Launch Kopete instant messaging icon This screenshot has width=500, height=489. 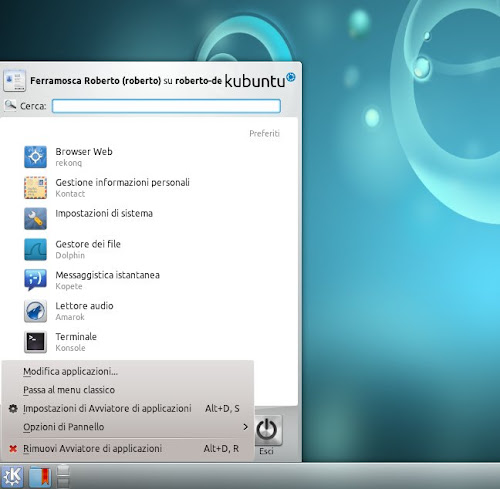tap(35, 280)
